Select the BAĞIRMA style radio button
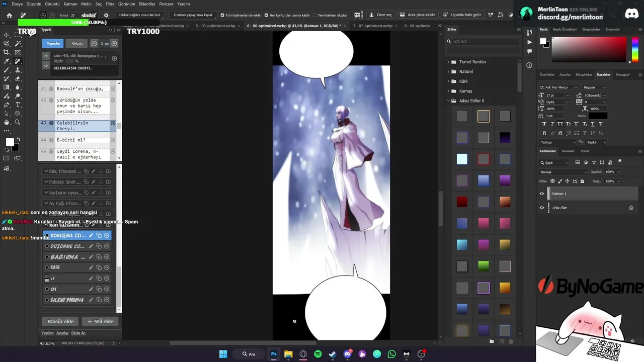The height and width of the screenshot is (362, 644). 47,257
